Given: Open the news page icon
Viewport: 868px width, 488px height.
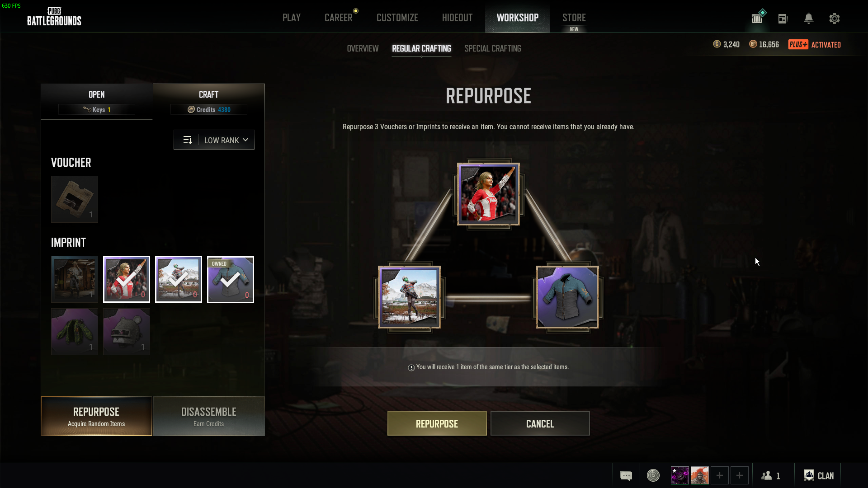Looking at the screenshot, I should 783,19.
